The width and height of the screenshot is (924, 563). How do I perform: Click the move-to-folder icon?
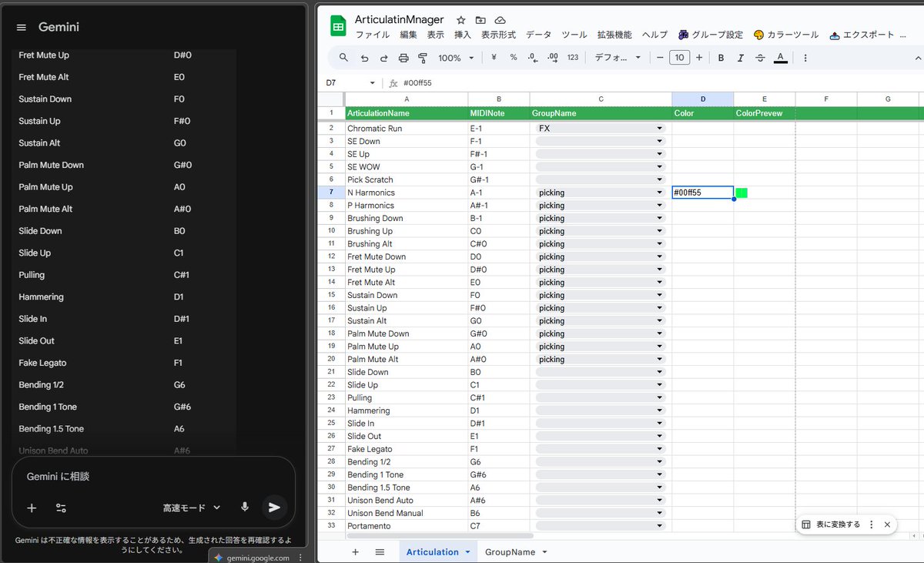tap(480, 20)
